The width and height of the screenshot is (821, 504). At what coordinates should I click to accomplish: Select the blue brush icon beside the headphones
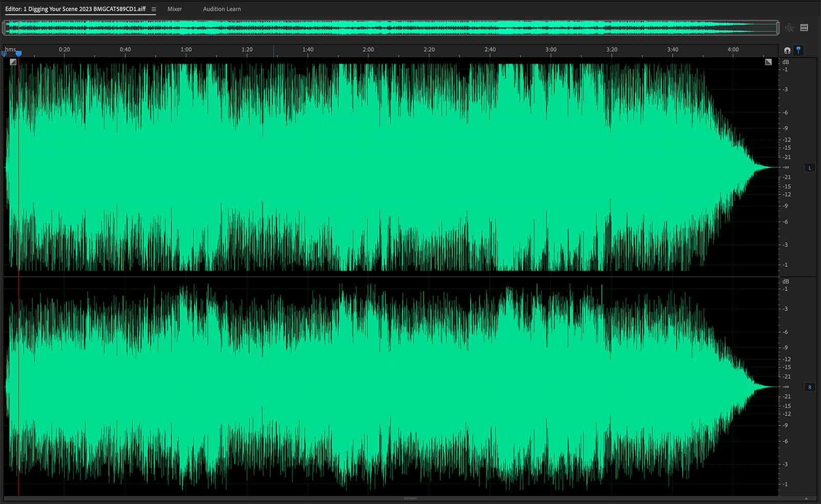coord(798,50)
